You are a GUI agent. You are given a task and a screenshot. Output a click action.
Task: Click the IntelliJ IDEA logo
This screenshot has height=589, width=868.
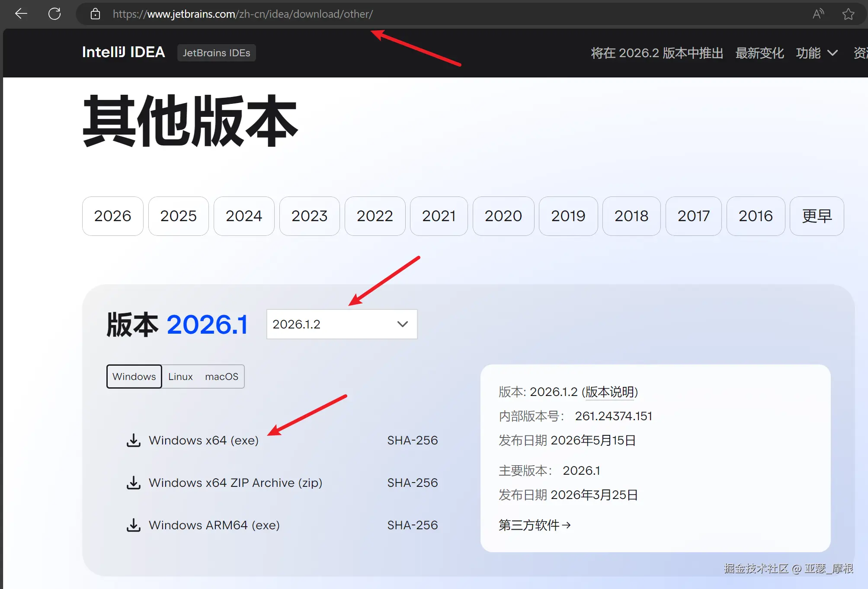[124, 52]
